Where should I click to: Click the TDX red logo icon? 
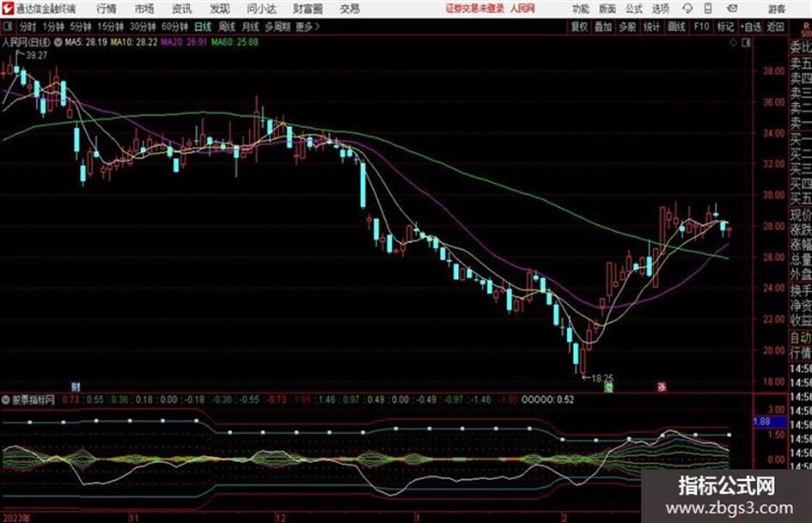tap(9, 9)
